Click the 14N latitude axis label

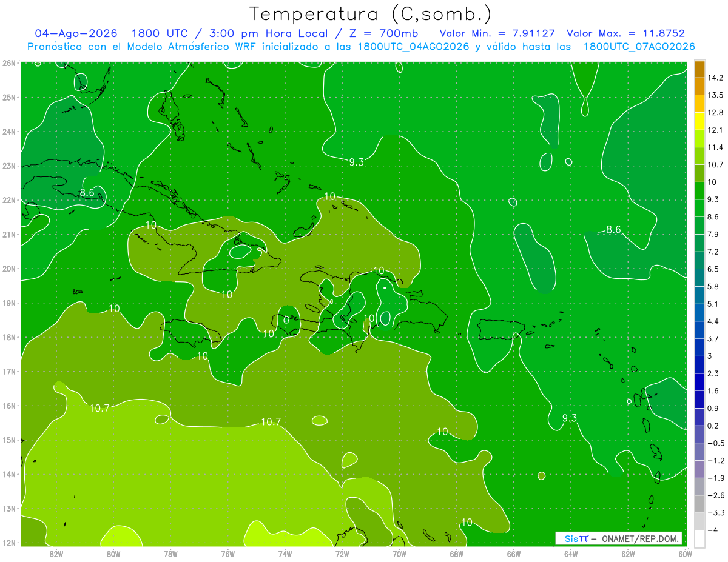point(8,474)
